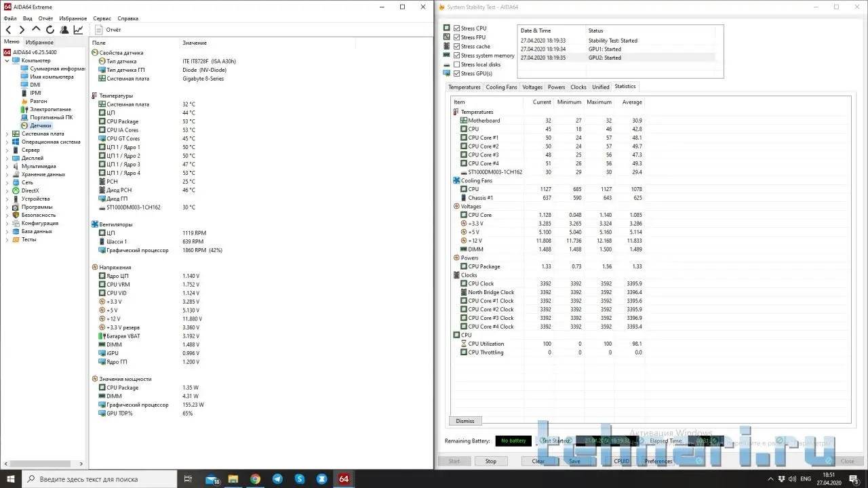The image size is (868, 488).
Task: Toggle the Stress GPU(s) checkbox
Action: (457, 73)
